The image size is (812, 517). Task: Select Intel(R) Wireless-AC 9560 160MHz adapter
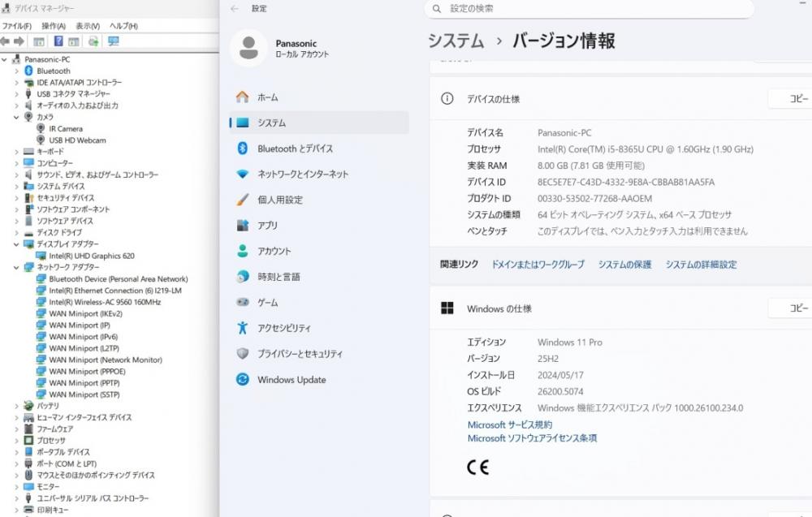click(x=105, y=302)
